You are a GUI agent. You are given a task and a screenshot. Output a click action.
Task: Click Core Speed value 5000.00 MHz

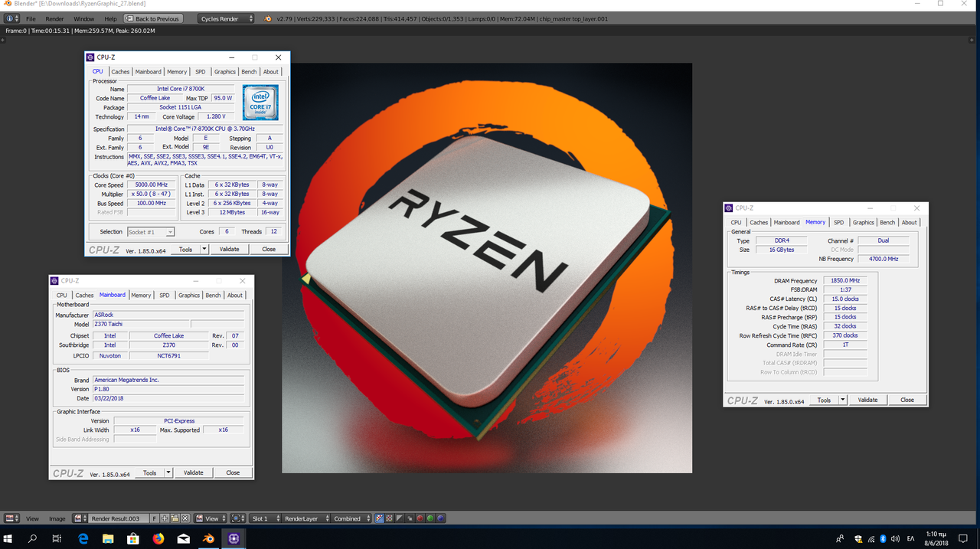[152, 185]
